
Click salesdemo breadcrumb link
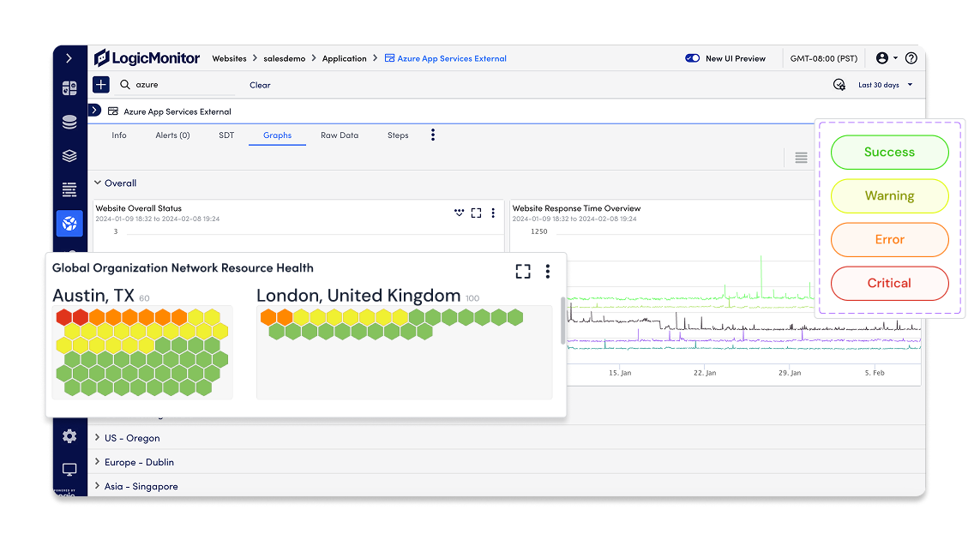click(x=285, y=59)
